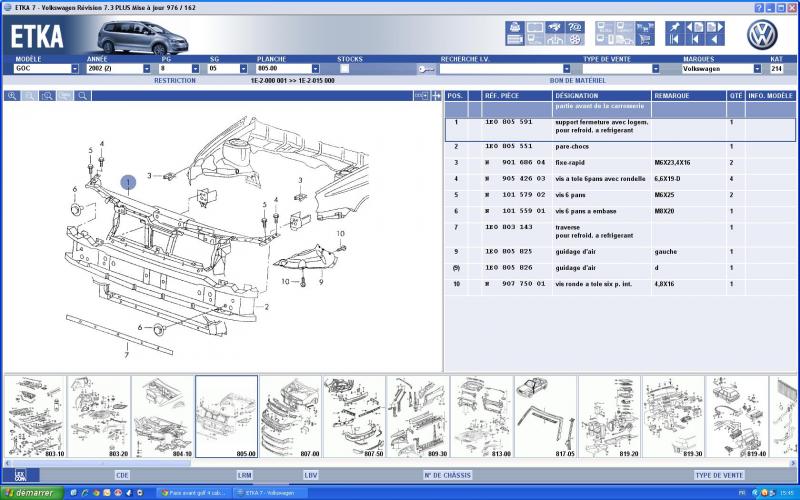Click the QTÉ column header
800x500 pixels.
736,96
